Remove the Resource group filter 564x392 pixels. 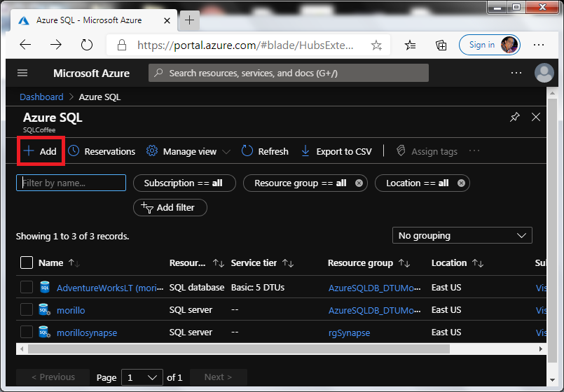359,183
